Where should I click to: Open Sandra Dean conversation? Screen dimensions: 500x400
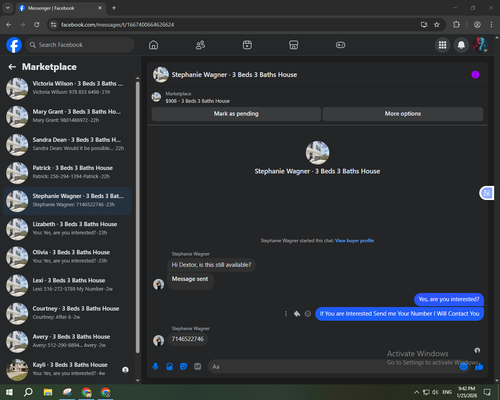(x=67, y=144)
